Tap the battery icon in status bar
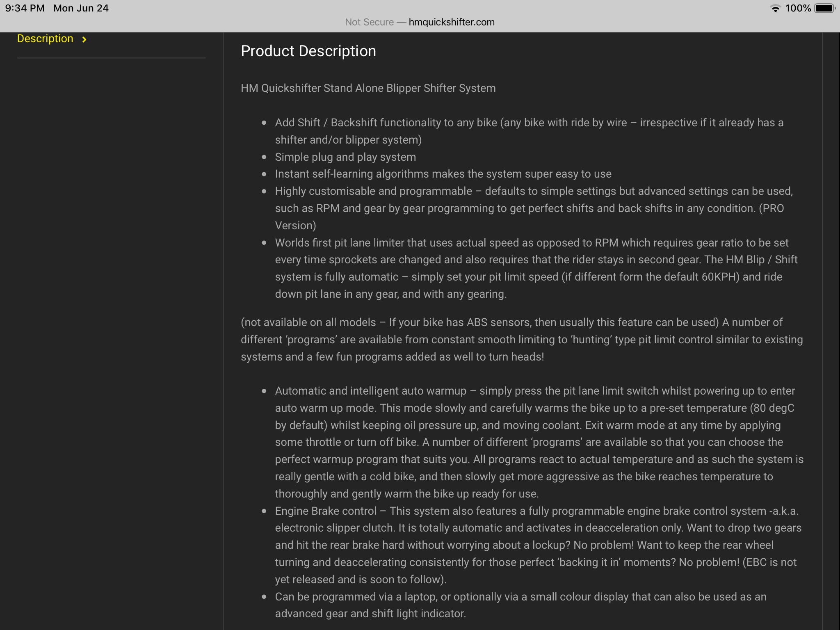The image size is (840, 630). [824, 9]
